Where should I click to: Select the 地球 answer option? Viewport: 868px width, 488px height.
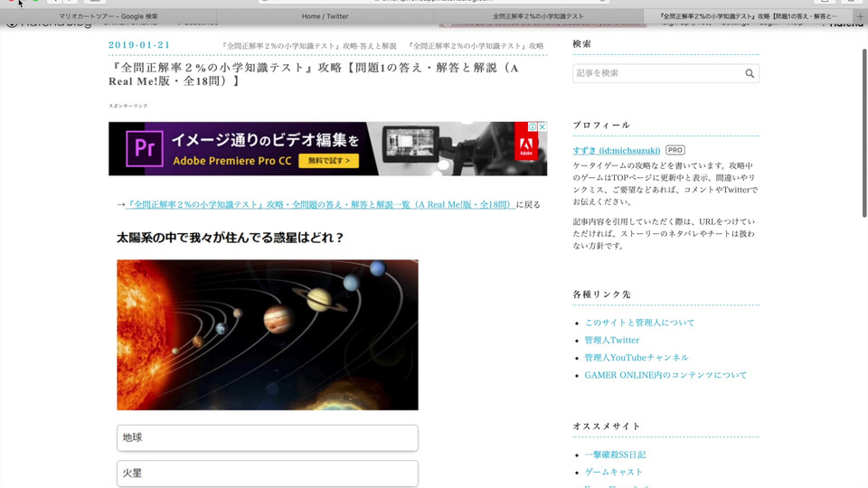coord(268,437)
